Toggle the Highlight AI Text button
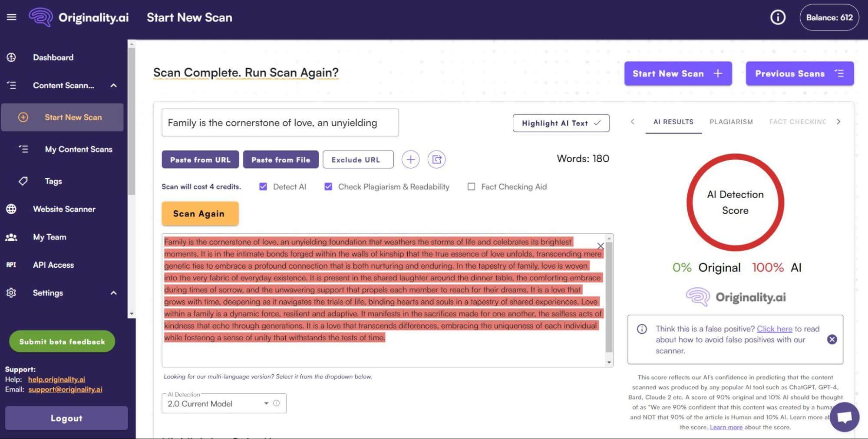The height and width of the screenshot is (439, 868). tap(561, 123)
